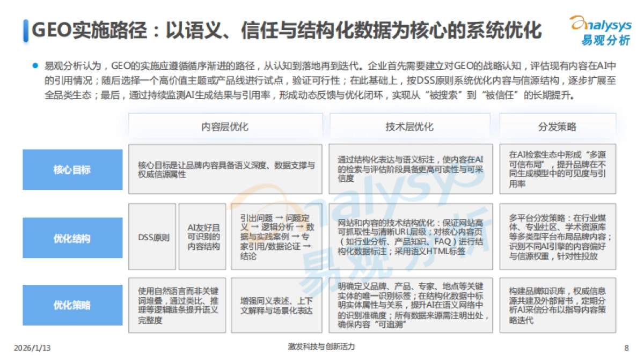Click the footer text 激发科技与创新活力

(322, 348)
